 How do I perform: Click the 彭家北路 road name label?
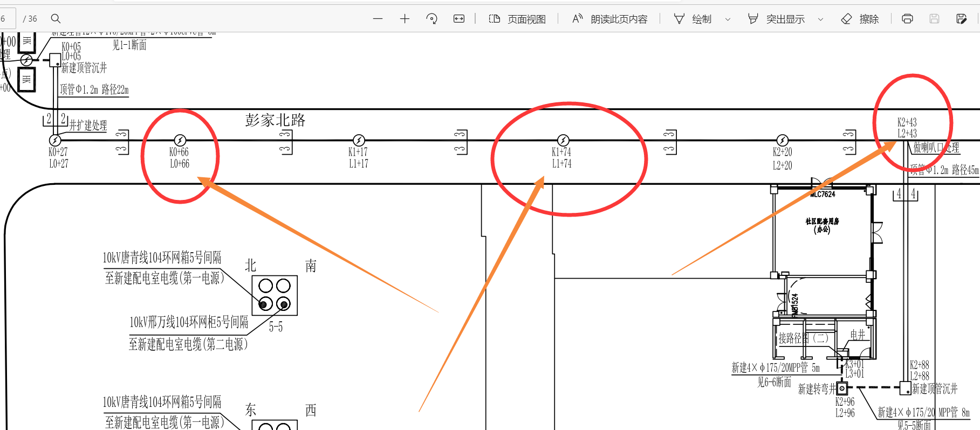point(275,120)
